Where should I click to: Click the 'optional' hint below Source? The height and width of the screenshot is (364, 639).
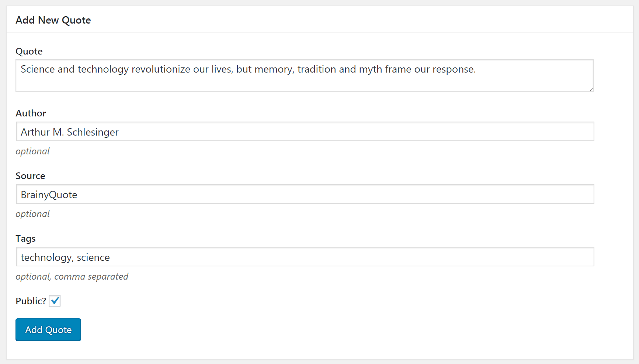coord(32,214)
